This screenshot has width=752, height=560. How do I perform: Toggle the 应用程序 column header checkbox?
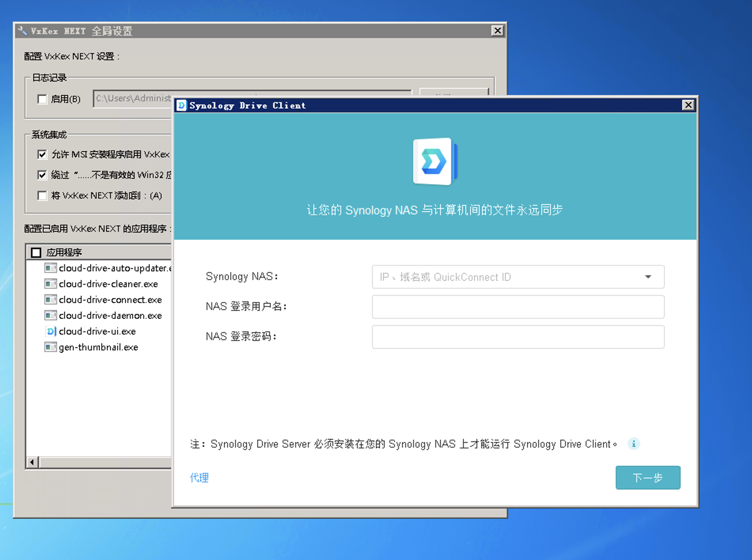click(36, 252)
